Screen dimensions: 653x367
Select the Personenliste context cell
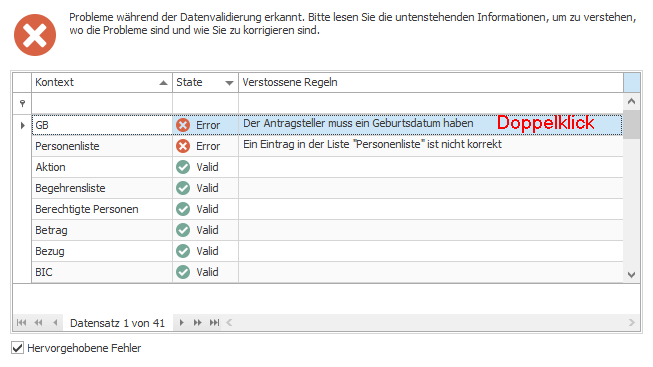[102, 146]
